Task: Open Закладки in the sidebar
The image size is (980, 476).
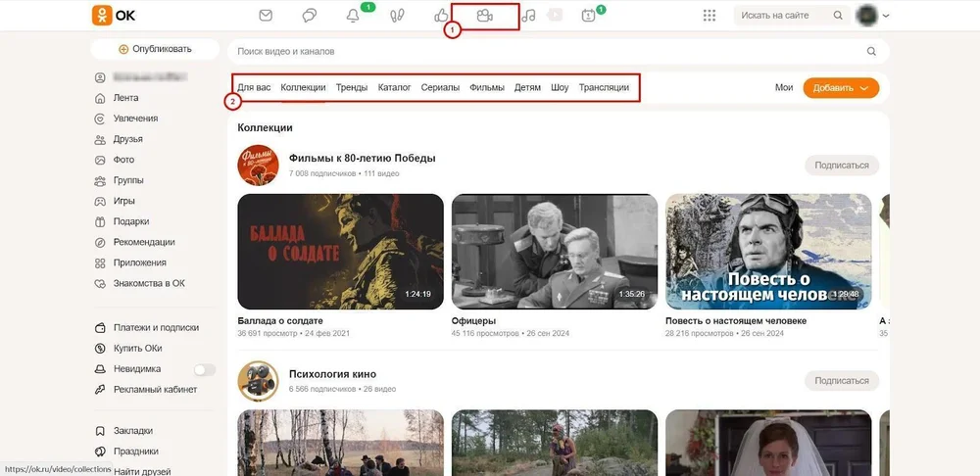Action: click(x=132, y=430)
